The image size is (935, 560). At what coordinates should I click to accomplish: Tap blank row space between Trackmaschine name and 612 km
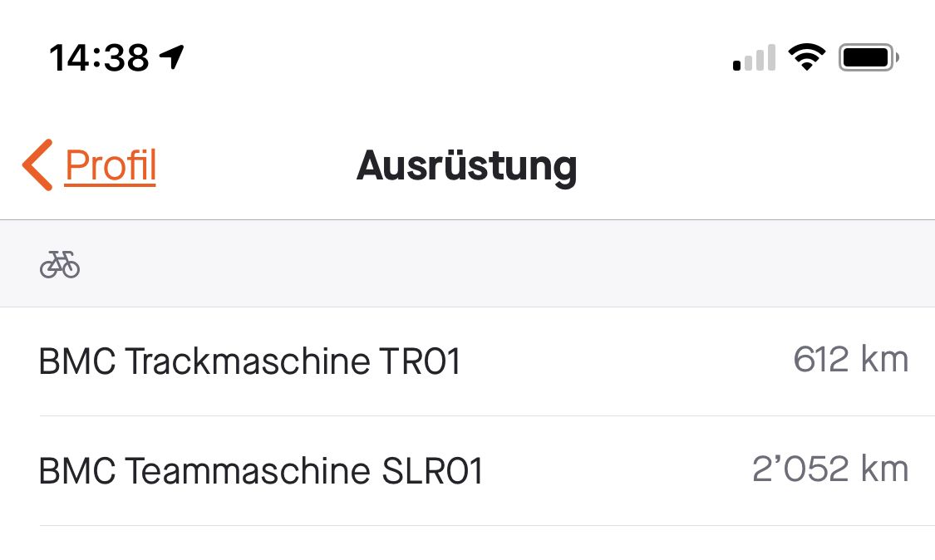[623, 361]
